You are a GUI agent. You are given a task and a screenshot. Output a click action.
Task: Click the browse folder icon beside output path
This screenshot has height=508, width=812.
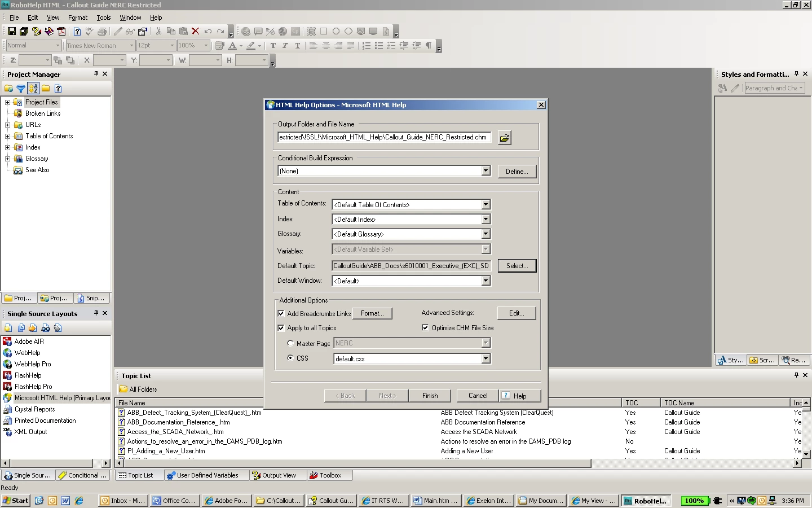click(x=505, y=138)
